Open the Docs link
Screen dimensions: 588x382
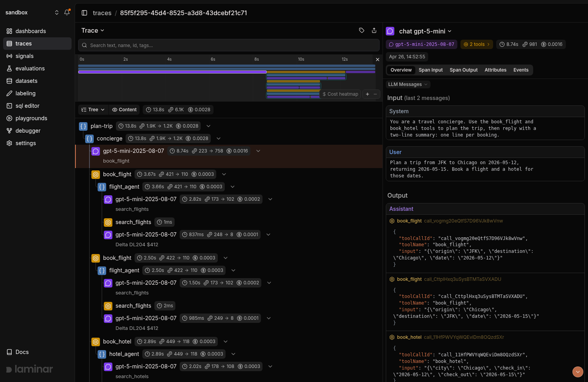(18, 352)
